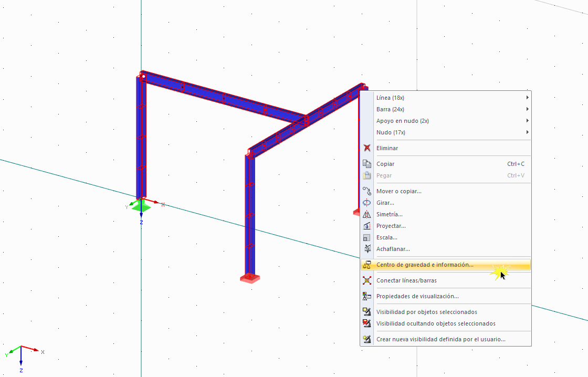Click the Girar rotation icon

coord(367,203)
